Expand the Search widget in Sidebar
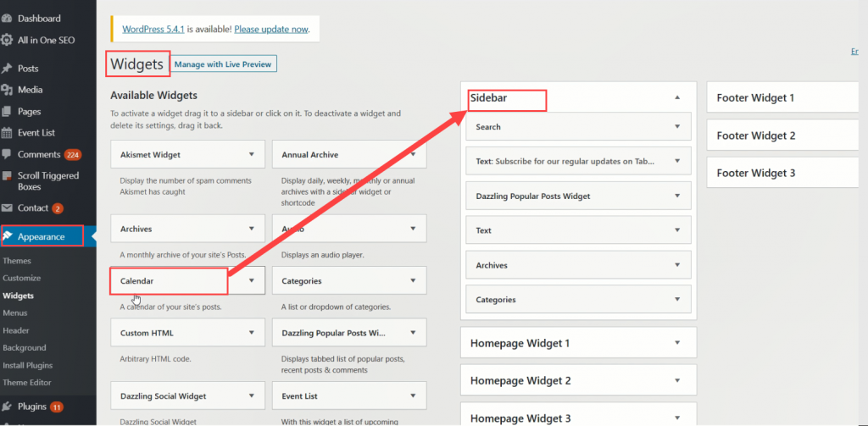The image size is (868, 426). [677, 126]
